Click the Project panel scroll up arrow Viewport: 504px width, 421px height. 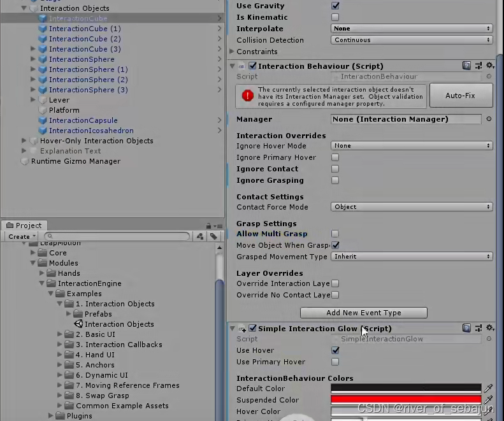coord(220,248)
